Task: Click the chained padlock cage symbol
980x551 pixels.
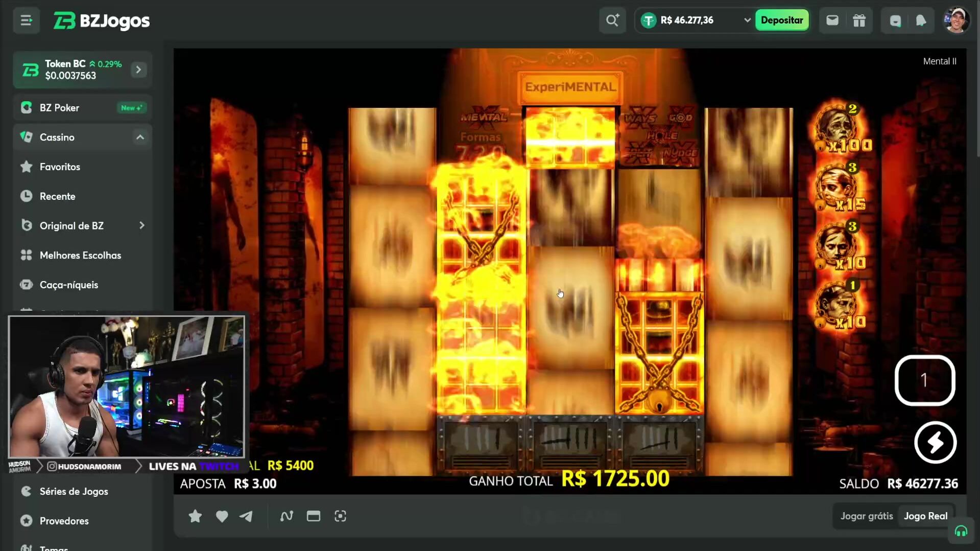Action: [659, 353]
